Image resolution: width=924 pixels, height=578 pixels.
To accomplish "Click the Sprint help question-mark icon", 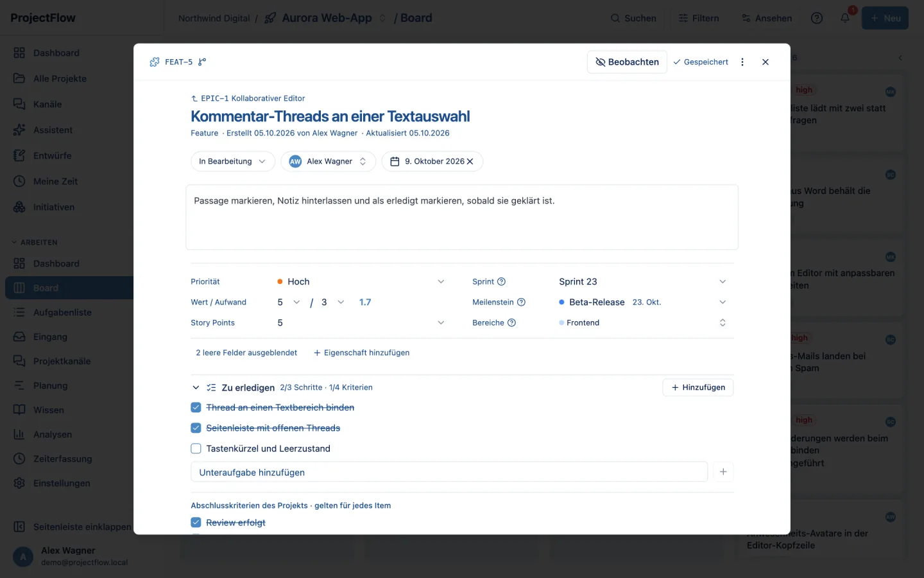I will (502, 281).
